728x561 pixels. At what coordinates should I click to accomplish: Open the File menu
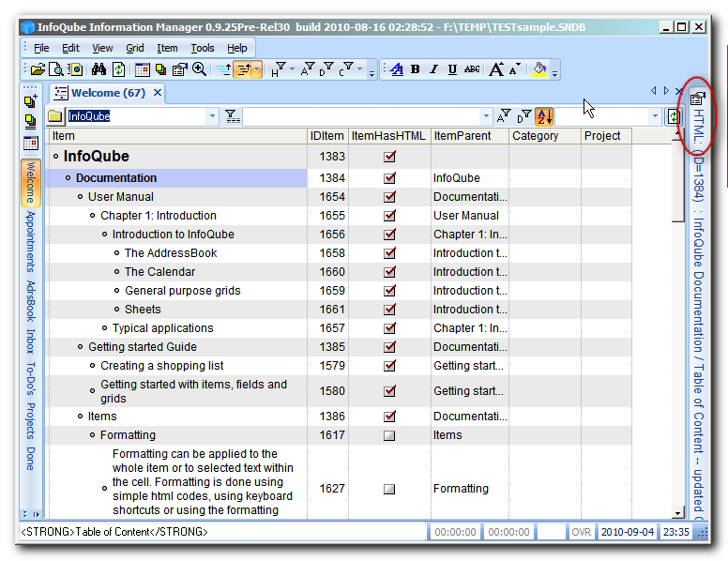click(x=41, y=48)
